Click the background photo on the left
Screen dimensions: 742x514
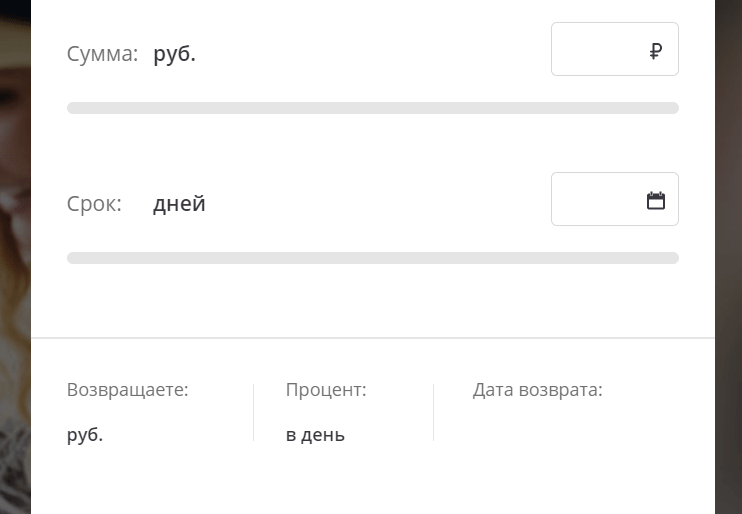(x=14, y=250)
